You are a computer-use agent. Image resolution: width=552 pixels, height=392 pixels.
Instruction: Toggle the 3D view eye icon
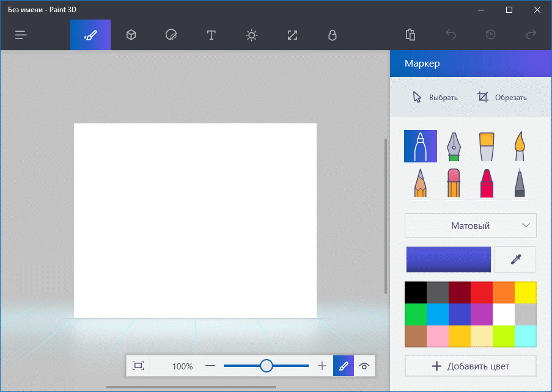pos(364,366)
